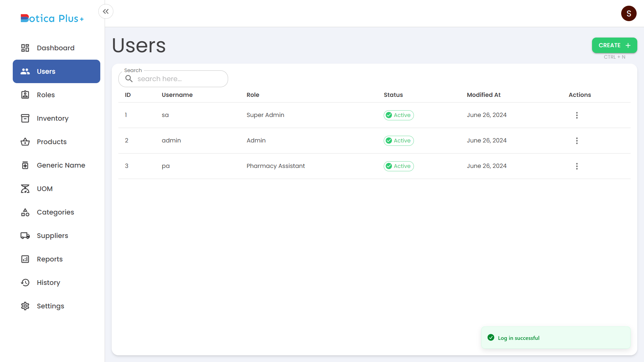Open the S profile avatar
This screenshot has width=644, height=362.
[x=629, y=13]
